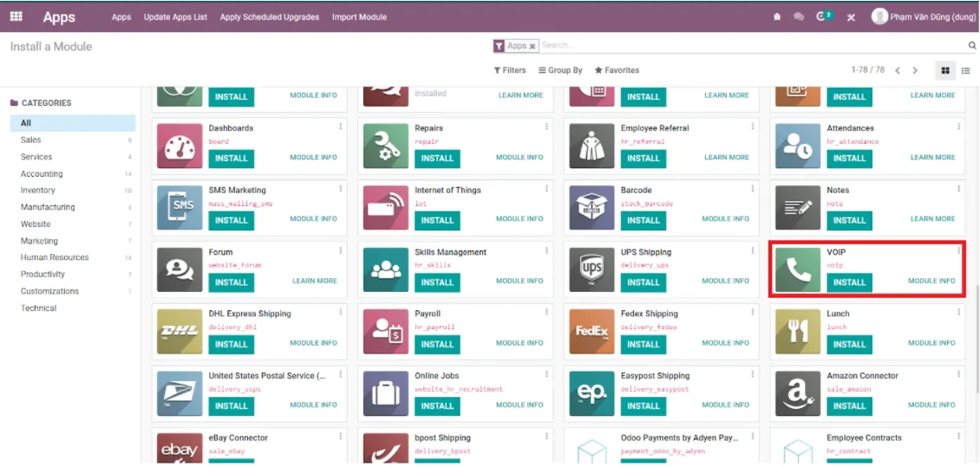Select the Accounting category
Viewport: 980px width, 467px height.
(x=73, y=173)
